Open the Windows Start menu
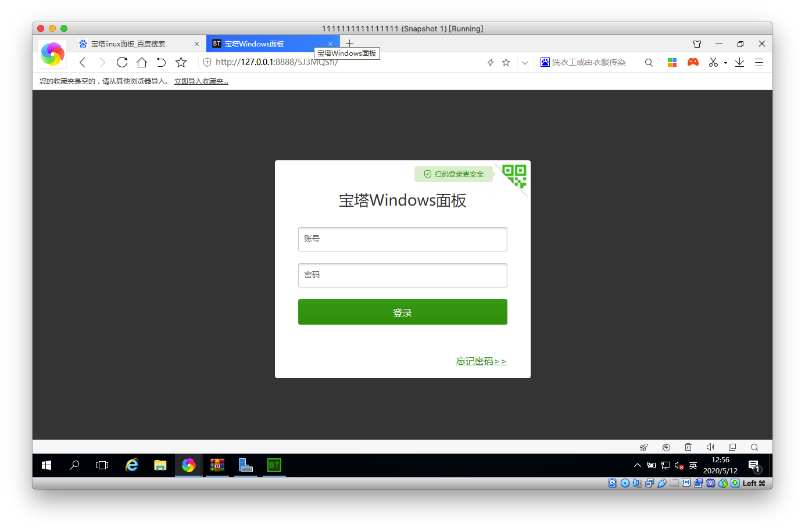The image size is (805, 532). [46, 465]
